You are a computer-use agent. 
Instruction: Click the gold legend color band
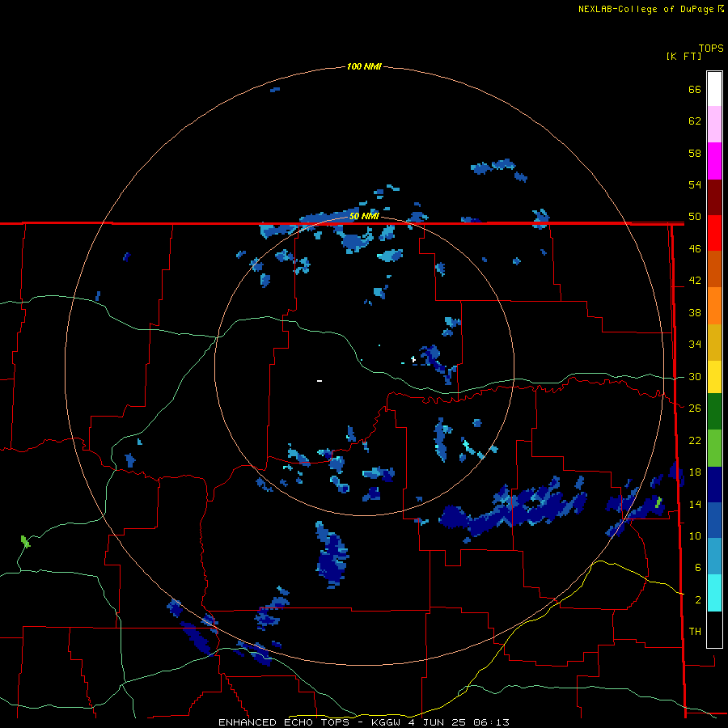[x=714, y=343]
